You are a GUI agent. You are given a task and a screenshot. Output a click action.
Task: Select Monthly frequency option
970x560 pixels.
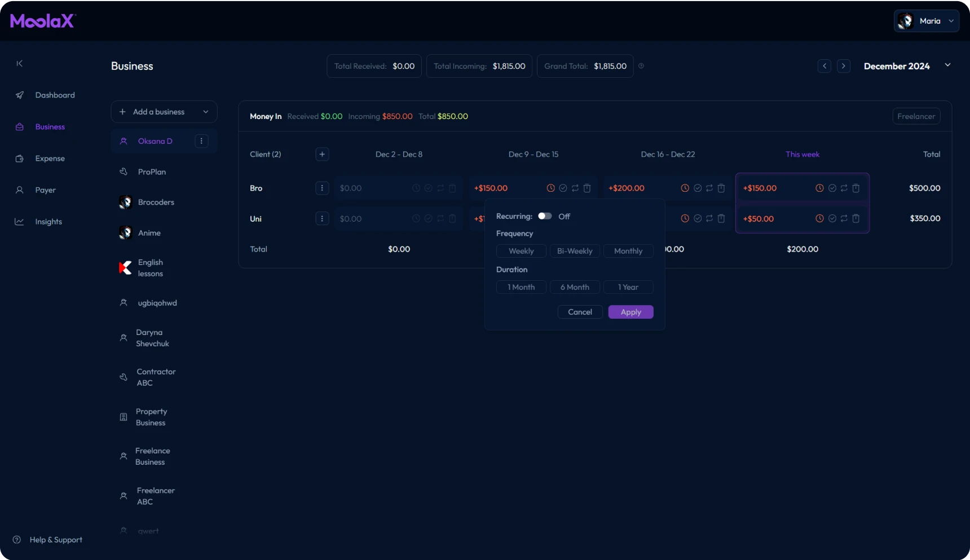click(628, 251)
